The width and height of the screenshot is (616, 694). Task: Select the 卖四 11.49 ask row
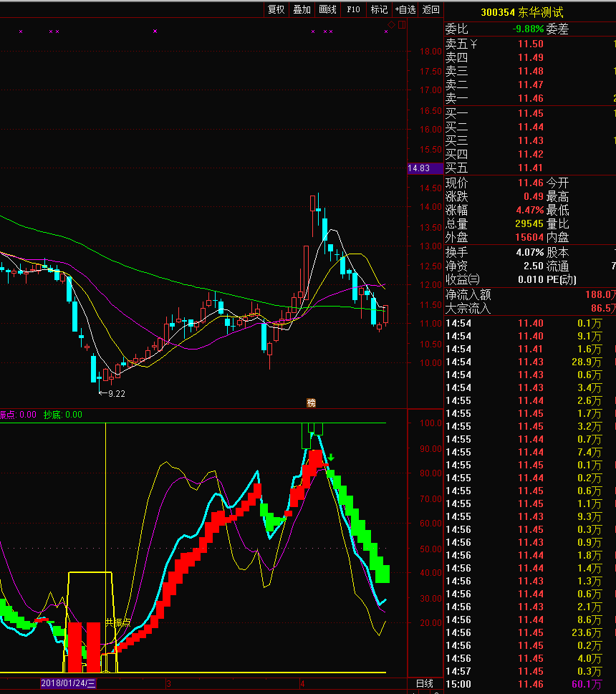pos(530,57)
